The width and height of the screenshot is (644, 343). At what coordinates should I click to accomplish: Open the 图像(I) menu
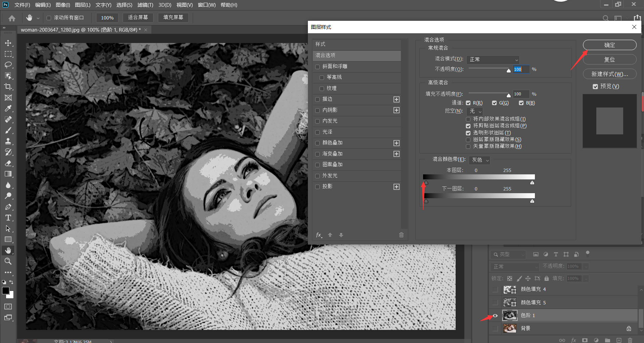[63, 5]
